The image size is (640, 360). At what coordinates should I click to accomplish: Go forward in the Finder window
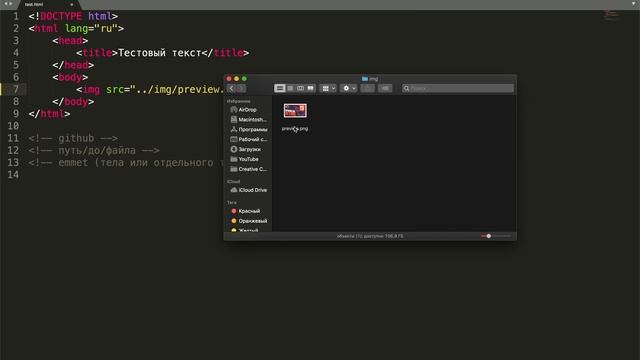[x=241, y=88]
